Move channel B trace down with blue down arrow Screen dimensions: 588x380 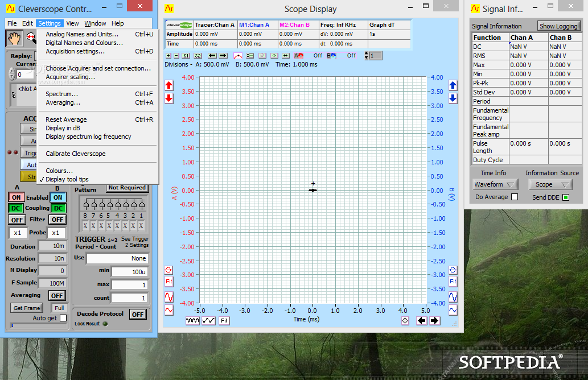[453, 98]
